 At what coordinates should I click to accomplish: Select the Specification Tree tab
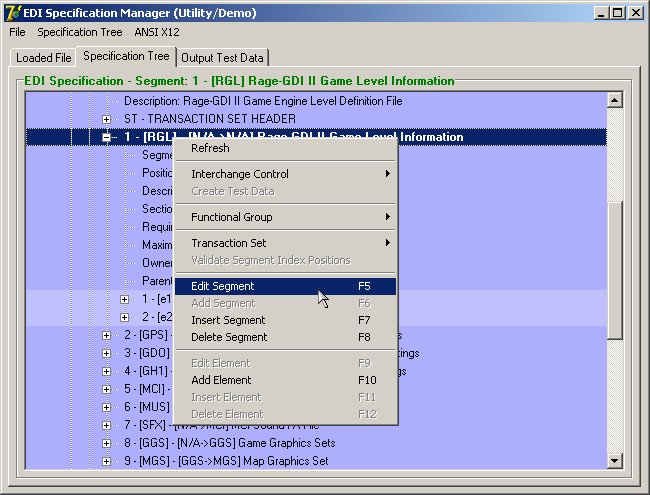pyautogui.click(x=126, y=56)
